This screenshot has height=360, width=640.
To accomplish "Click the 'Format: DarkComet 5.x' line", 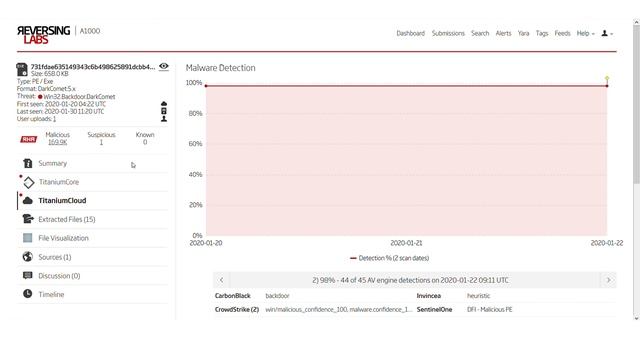I will pos(46,89).
